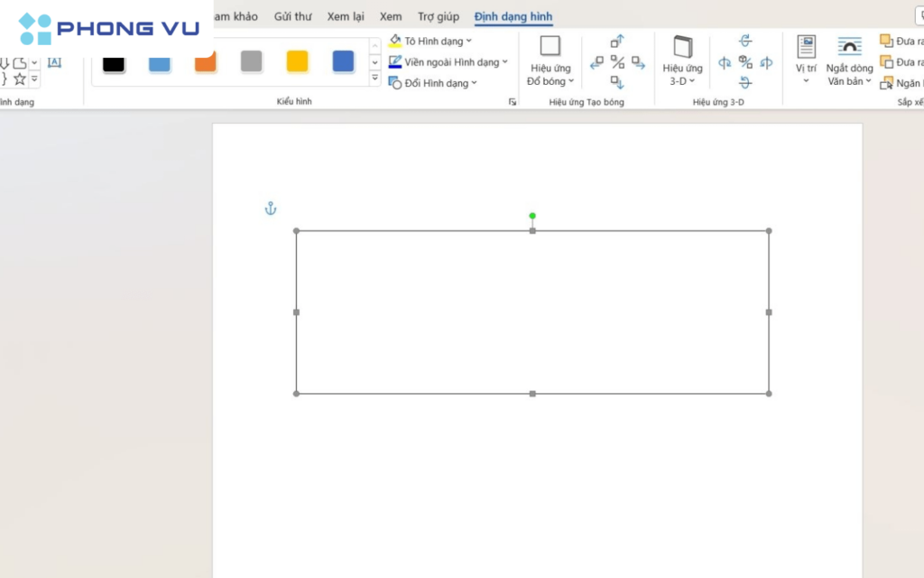Click the green rotation handle above rectangle
This screenshot has height=578, width=924.
pos(532,216)
